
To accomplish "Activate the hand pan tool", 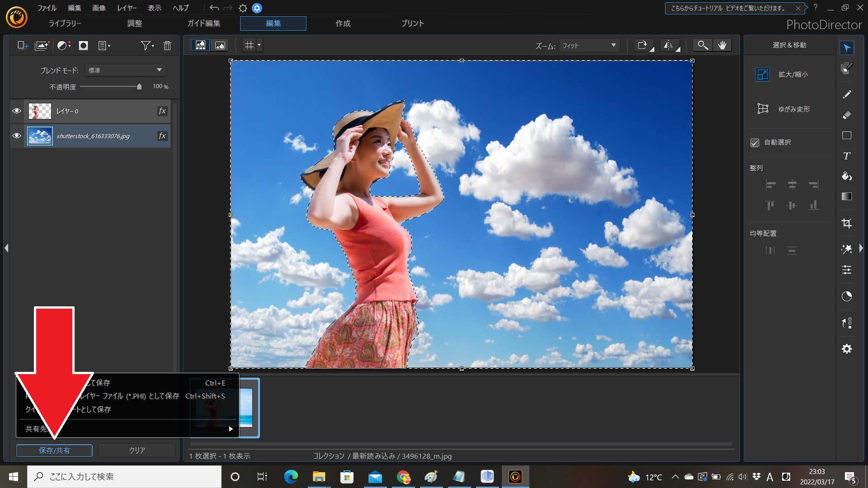I will click(x=722, y=45).
